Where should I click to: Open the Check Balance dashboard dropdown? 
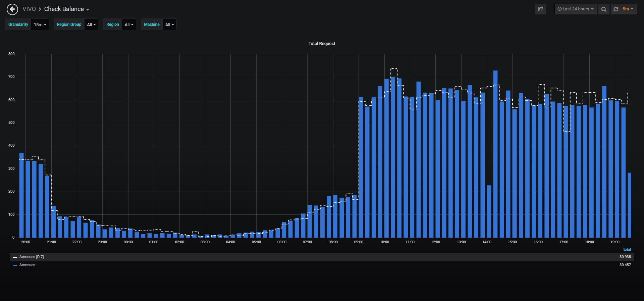(66, 9)
